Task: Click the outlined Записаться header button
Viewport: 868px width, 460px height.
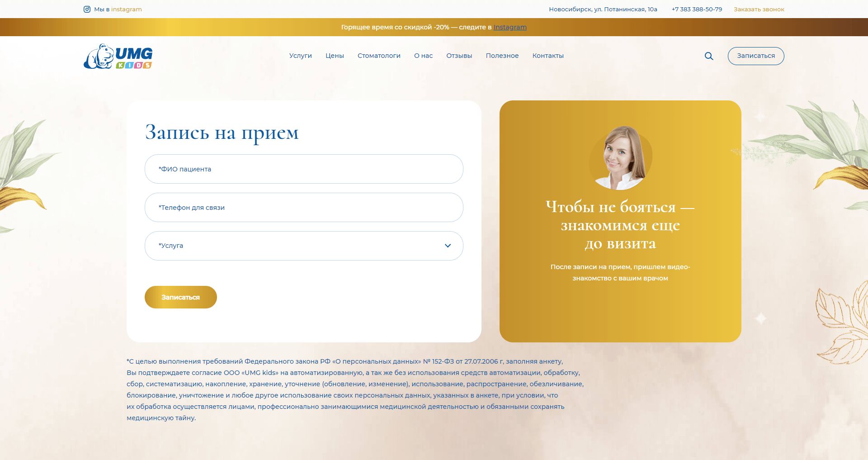Action: click(x=755, y=56)
